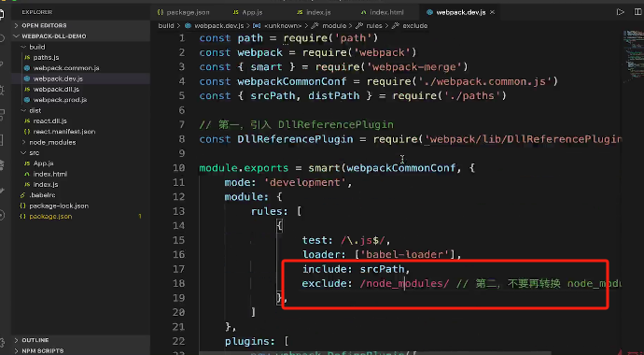Viewport: 644px width, 355px height.
Task: Collapse the dist folder
Action: click(35, 110)
